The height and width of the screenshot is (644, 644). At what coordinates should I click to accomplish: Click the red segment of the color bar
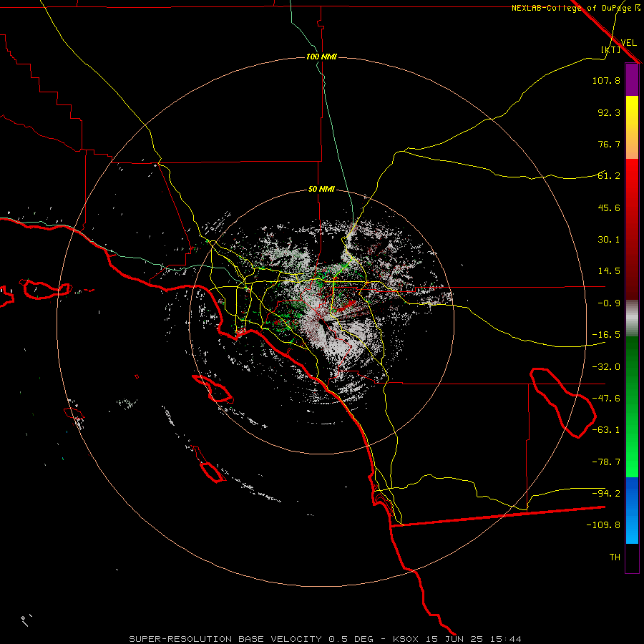(x=632, y=229)
